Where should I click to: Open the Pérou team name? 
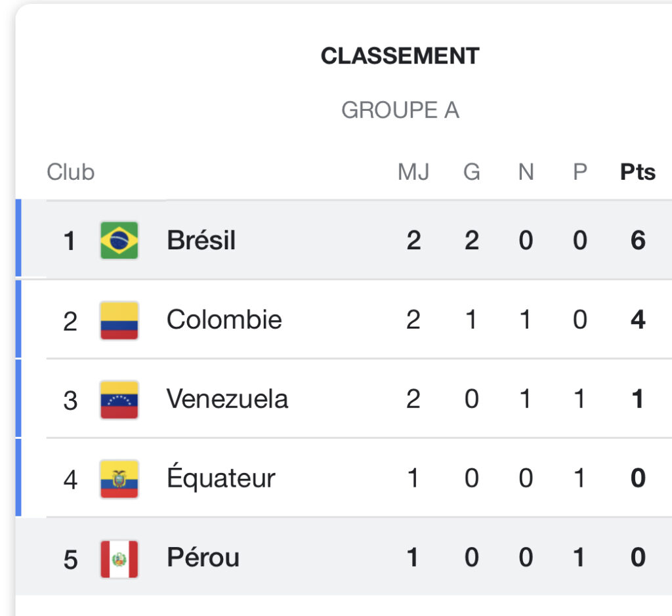(203, 557)
